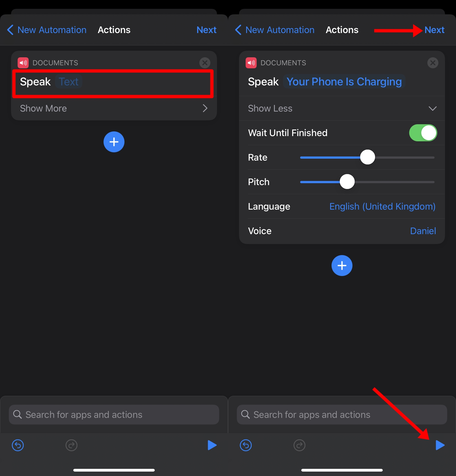Edit the 'Your Phone Is Charging' text
Viewport: 456px width, 476px height.
(344, 82)
